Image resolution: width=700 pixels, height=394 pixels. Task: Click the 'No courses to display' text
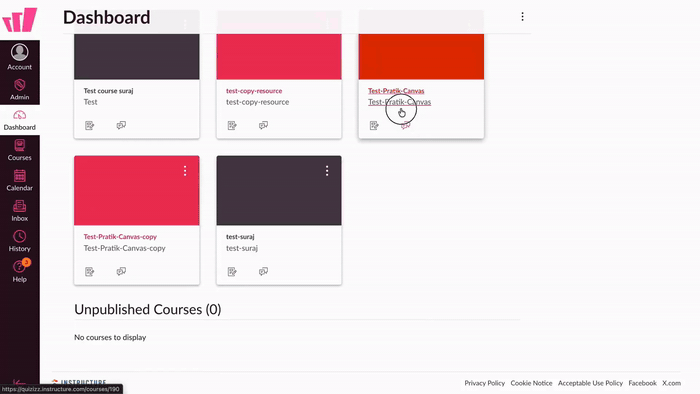110,337
